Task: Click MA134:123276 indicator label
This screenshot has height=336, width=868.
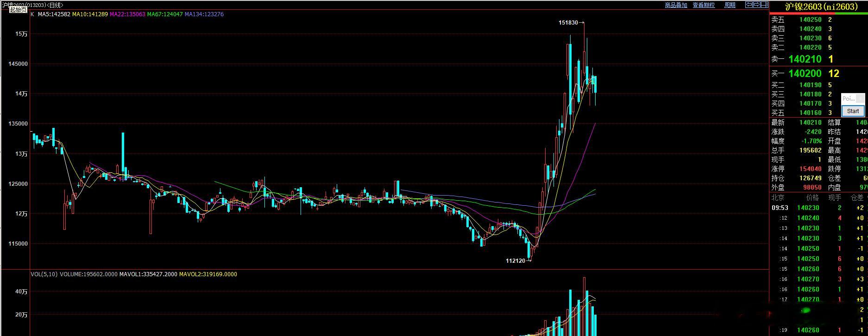Action: pos(204,14)
